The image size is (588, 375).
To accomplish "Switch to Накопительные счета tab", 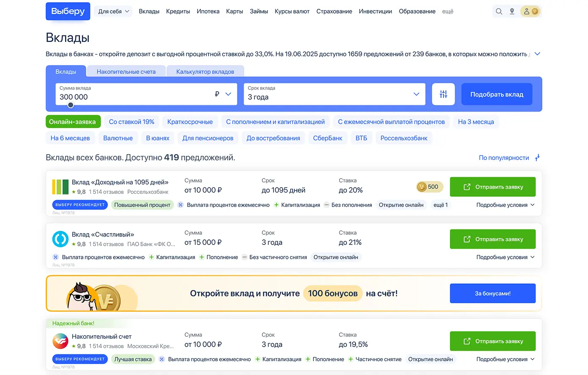I will point(126,71).
